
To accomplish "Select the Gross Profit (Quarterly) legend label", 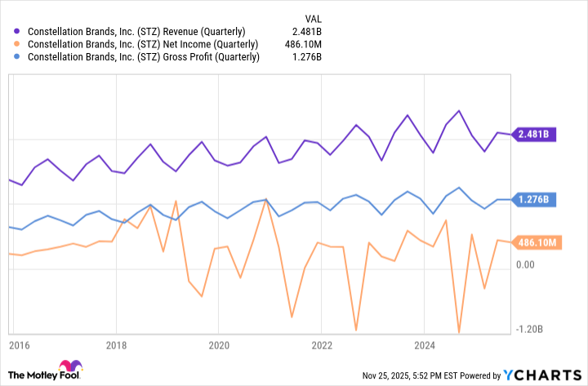I will pyautogui.click(x=144, y=57).
